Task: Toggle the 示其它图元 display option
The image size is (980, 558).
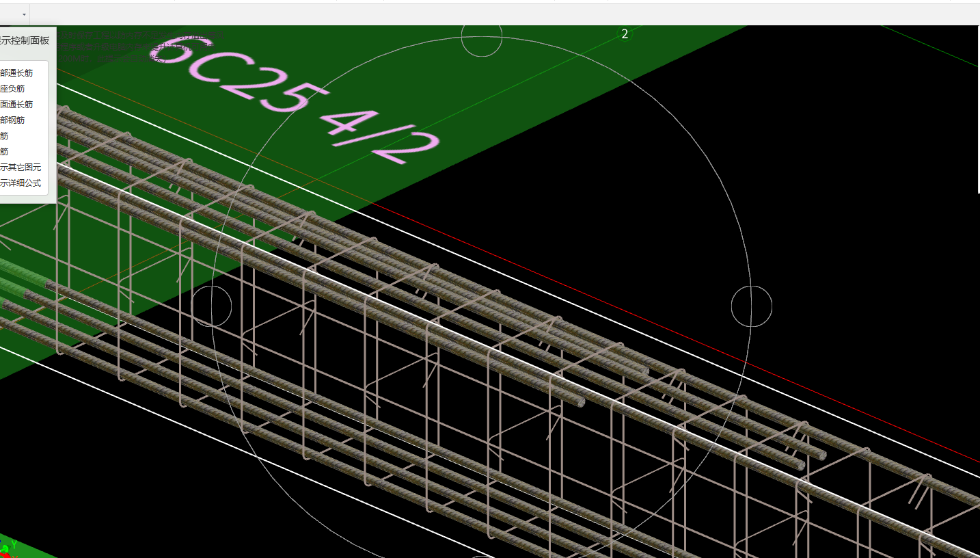Action: (21, 168)
